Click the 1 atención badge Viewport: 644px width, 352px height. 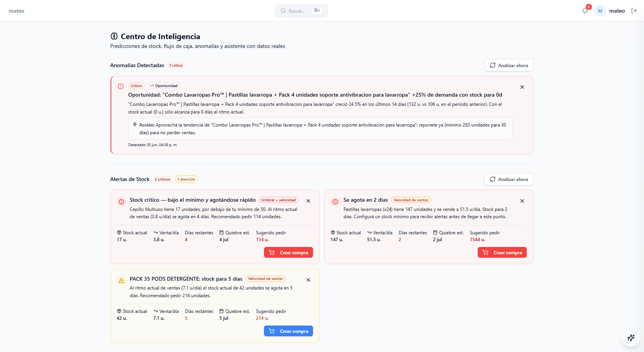pyautogui.click(x=186, y=179)
